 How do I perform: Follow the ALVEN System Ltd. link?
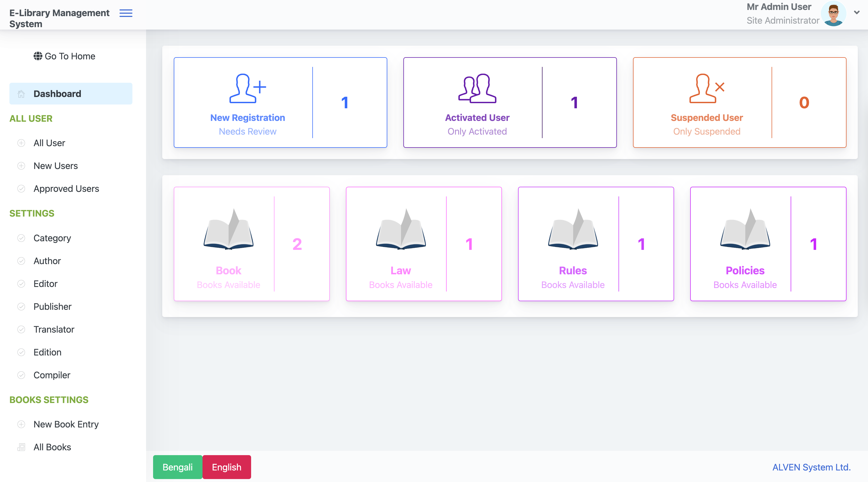811,467
